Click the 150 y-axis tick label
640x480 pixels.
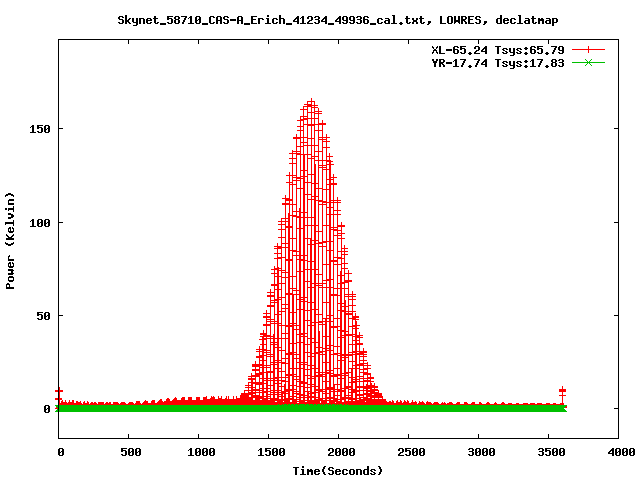[40, 129]
